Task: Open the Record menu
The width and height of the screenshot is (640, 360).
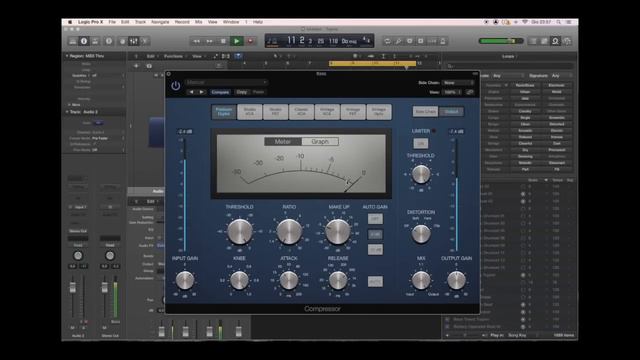Action: 182,22
